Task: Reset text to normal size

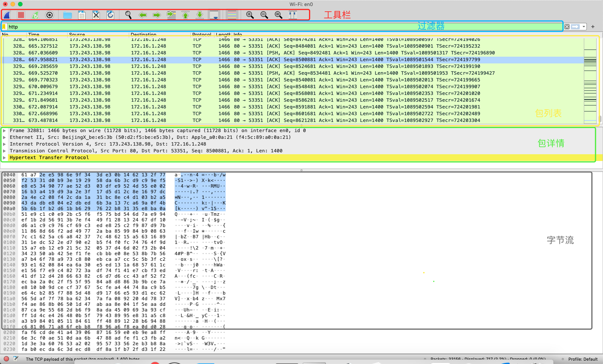Action: 279,15
